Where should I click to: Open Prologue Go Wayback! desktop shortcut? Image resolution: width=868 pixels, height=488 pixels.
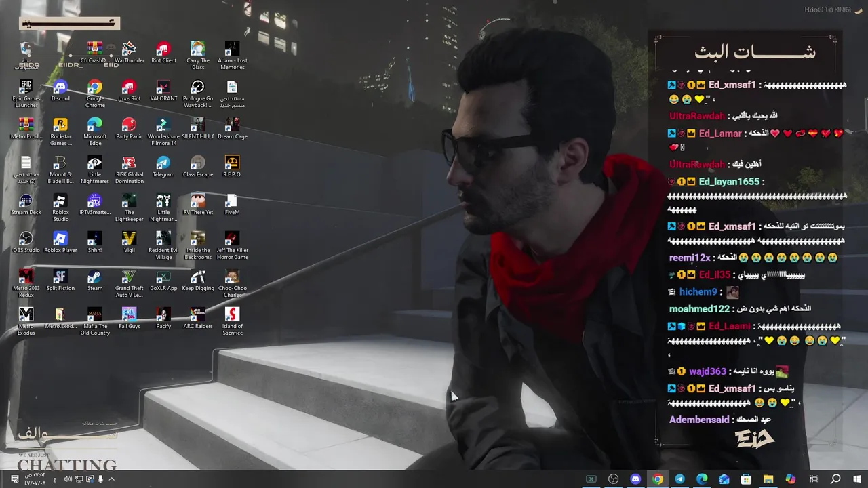pos(198,94)
